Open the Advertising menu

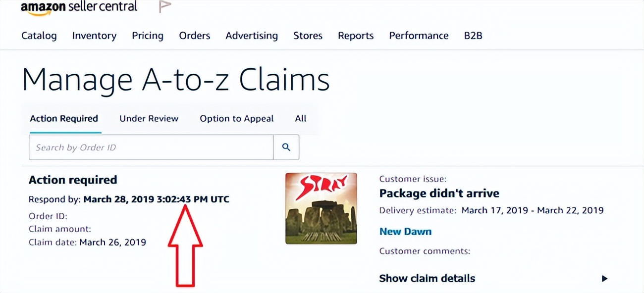[x=252, y=36]
